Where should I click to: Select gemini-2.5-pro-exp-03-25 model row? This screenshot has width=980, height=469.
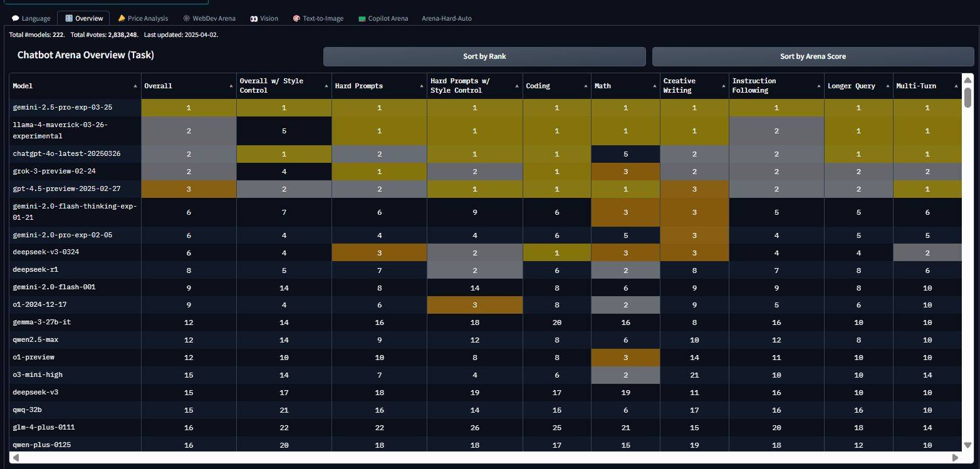click(x=486, y=108)
